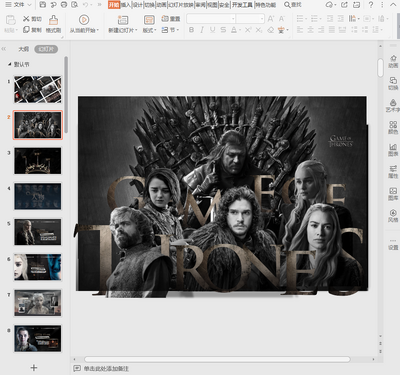400x375 pixels.
Task: Open the Transition (切换) side panel
Action: click(393, 83)
